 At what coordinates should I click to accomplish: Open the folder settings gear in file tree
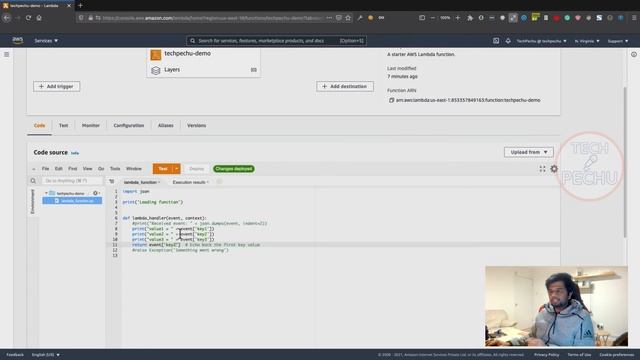(x=96, y=193)
